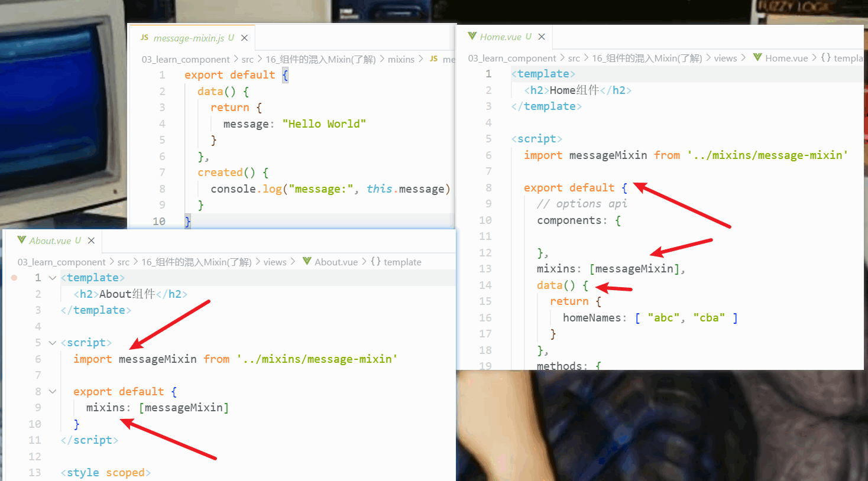Click style scoped tag in About.vue
The image size is (868, 481).
tap(106, 472)
